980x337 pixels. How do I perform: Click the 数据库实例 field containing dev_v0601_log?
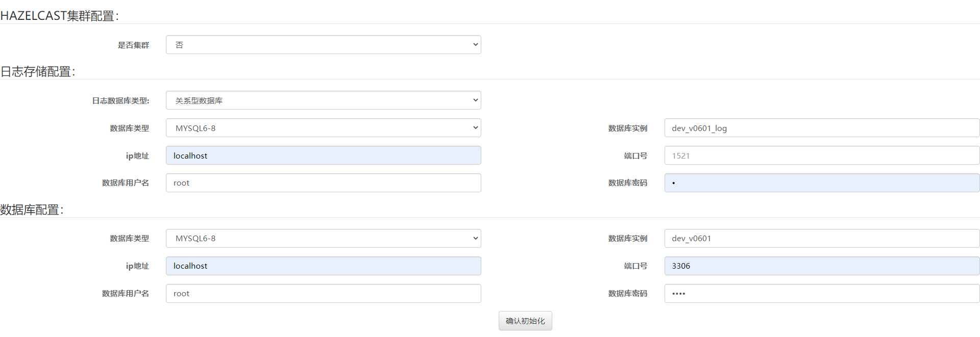[x=822, y=128]
